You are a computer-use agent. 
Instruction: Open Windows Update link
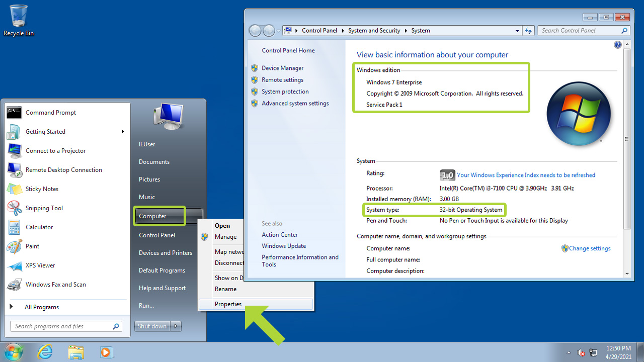pyautogui.click(x=284, y=246)
